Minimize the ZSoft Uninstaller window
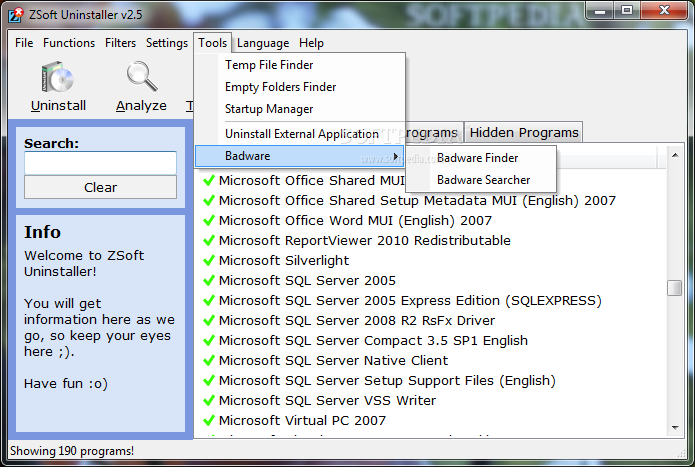This screenshot has width=695, height=467. [600, 11]
